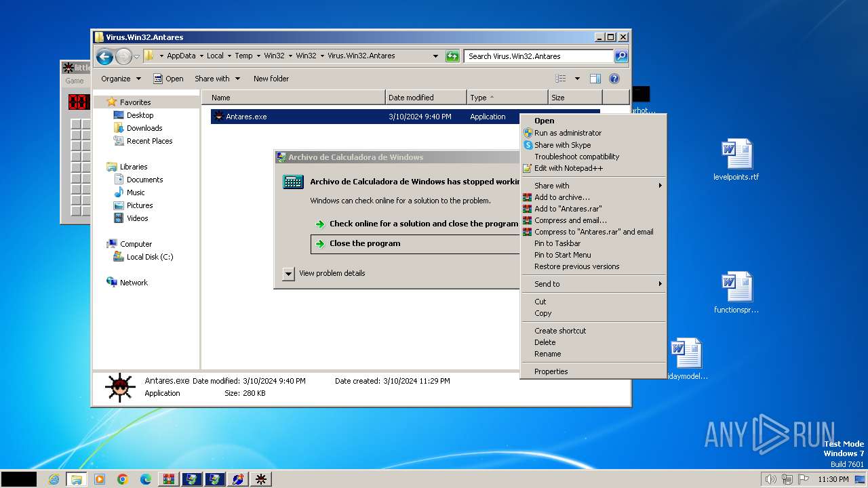Screen dimensions: 868x488
Task: Select Downloads in navigation pane
Action: pos(144,128)
